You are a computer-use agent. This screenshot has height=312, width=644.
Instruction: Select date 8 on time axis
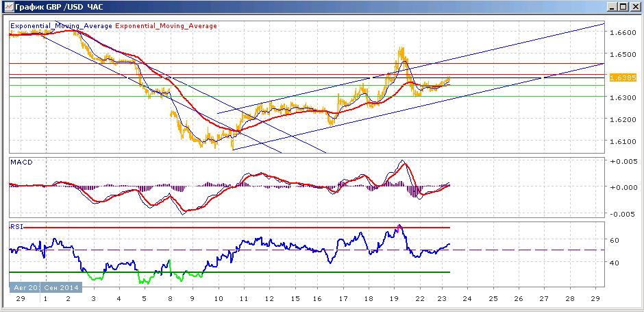[x=169, y=298]
